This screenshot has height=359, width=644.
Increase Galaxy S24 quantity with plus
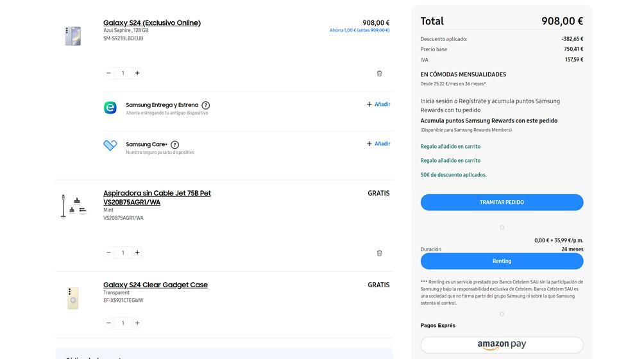click(x=137, y=73)
